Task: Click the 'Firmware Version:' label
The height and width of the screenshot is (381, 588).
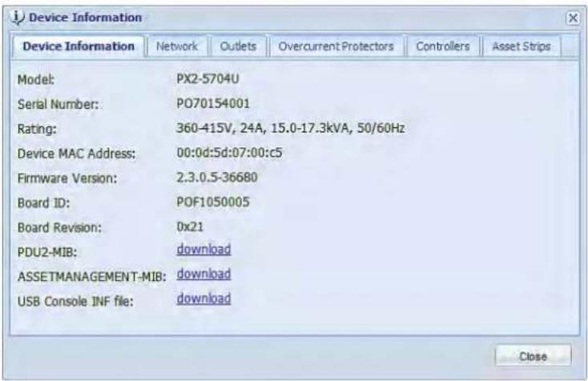Action: coord(67,178)
